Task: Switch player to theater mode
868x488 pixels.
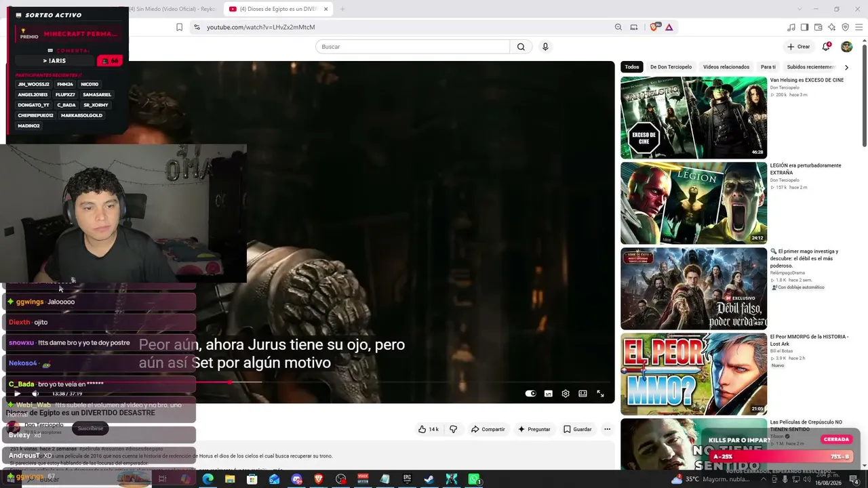Action: tap(583, 394)
